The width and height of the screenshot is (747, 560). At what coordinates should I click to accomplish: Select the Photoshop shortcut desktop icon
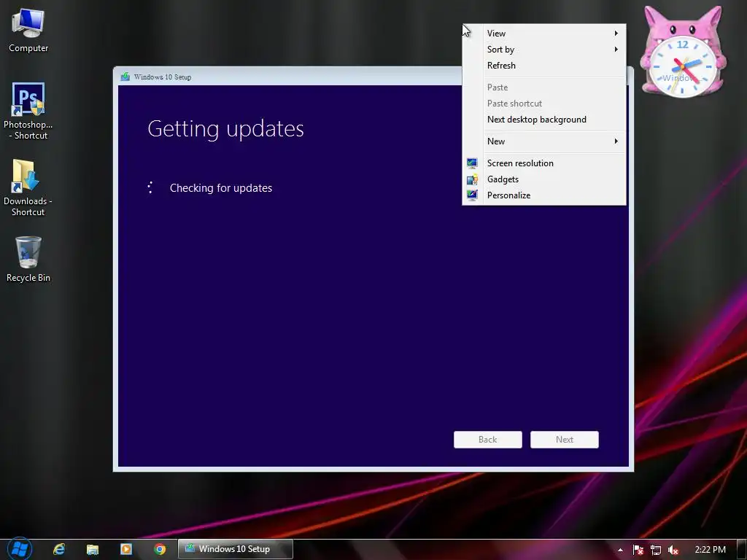[28, 111]
